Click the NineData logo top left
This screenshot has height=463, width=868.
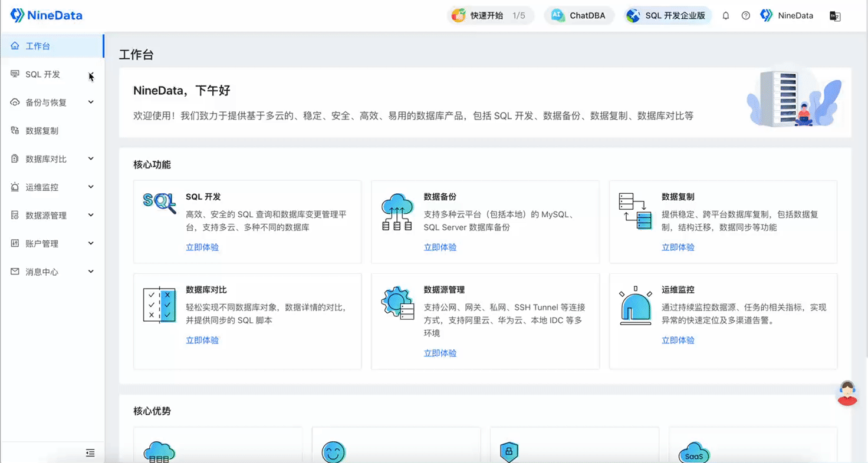[x=46, y=15]
